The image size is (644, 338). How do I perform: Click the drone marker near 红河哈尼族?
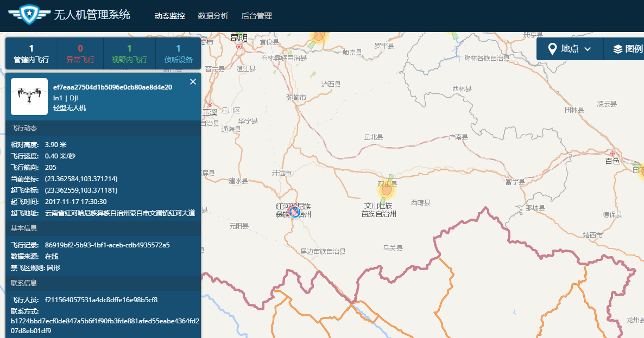tap(294, 212)
